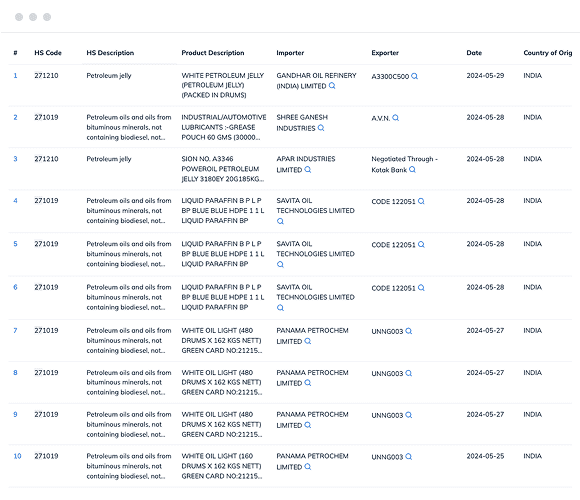Click the Date column header
The image size is (580, 500).
coord(474,53)
